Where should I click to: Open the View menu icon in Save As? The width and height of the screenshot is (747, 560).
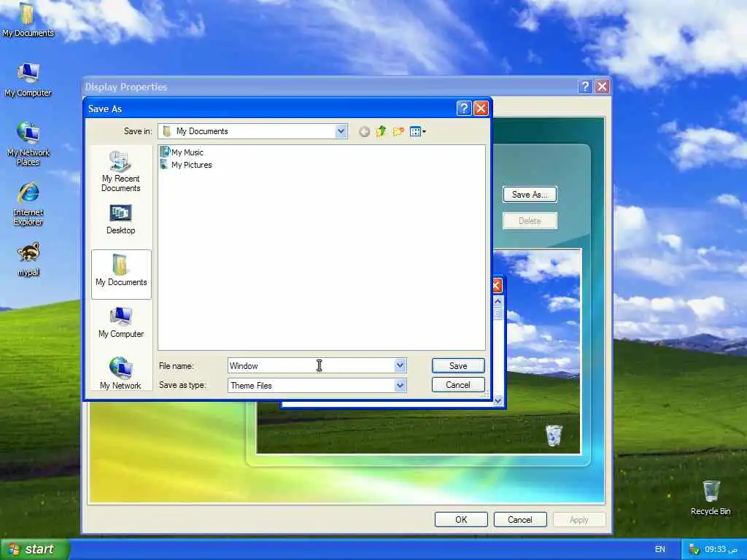pos(418,131)
